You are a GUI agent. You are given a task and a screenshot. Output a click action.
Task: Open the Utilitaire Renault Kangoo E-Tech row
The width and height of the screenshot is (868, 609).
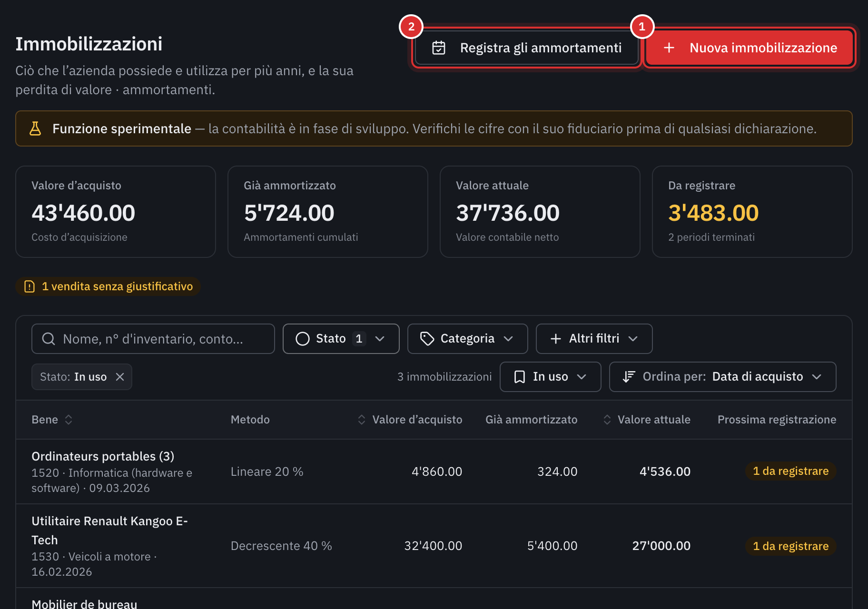(x=434, y=546)
